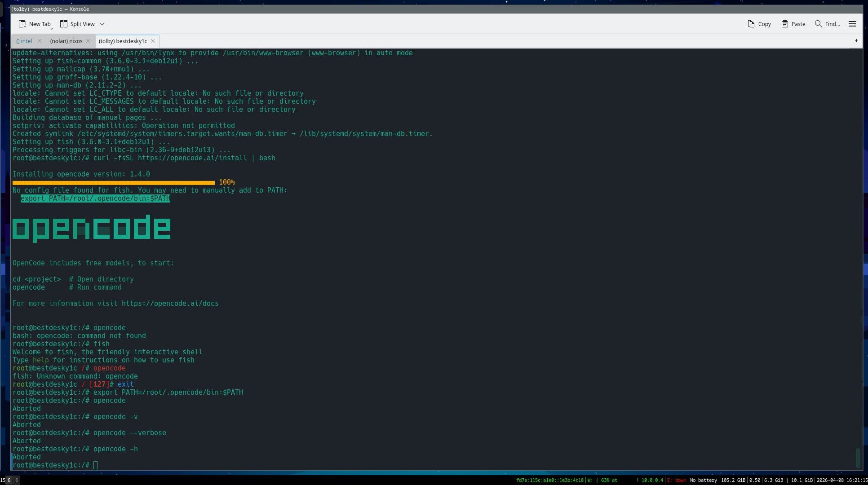The image size is (868, 485).
Task: Close the intel tab
Action: [40, 41]
